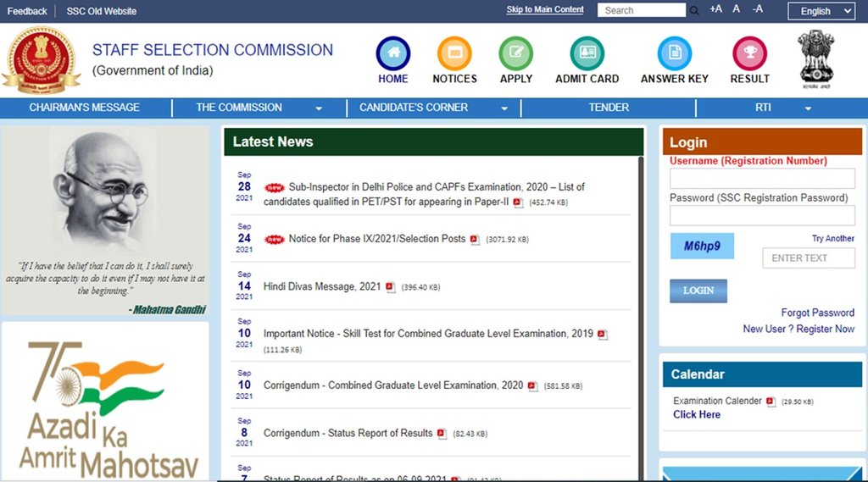
Task: Open Notice for Phase IX/2021/Selection Posts
Action: point(377,239)
